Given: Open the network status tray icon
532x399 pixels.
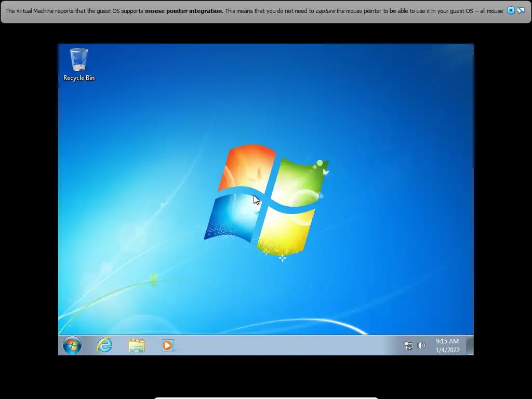Looking at the screenshot, I should [x=409, y=345].
